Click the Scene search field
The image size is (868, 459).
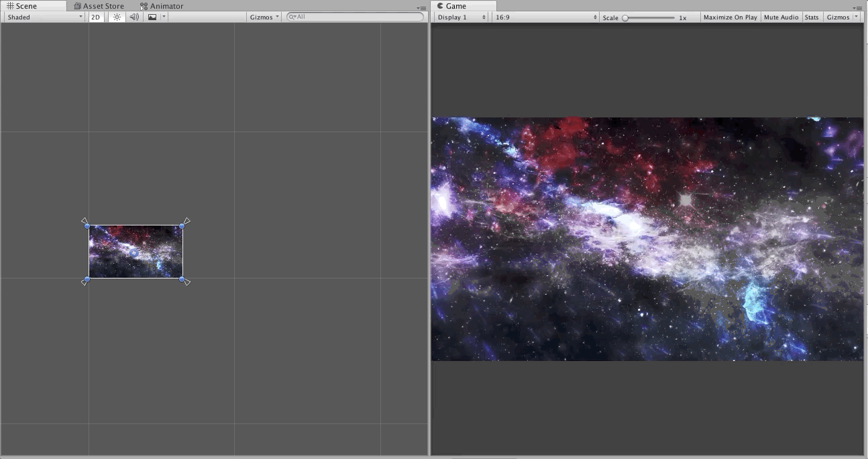[x=355, y=17]
